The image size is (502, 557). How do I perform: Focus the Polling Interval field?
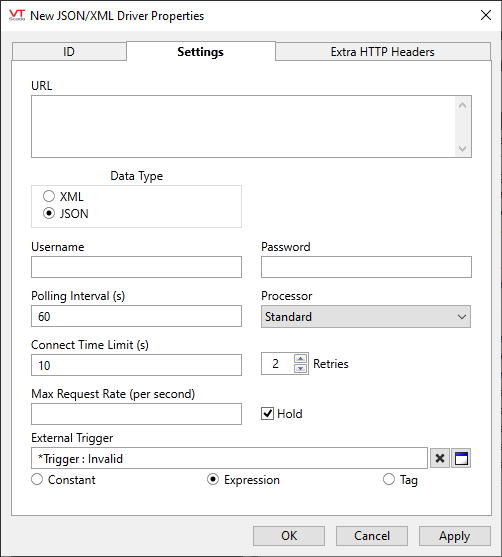136,316
